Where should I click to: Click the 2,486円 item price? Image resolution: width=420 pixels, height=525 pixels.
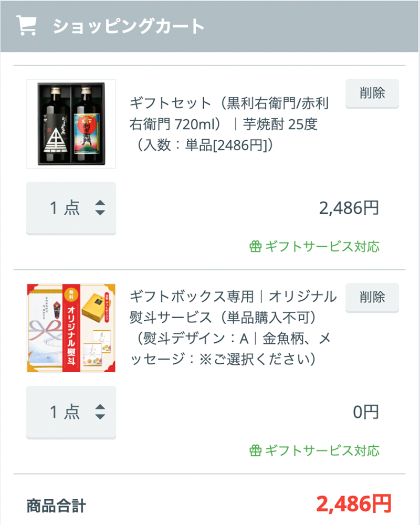[349, 208]
